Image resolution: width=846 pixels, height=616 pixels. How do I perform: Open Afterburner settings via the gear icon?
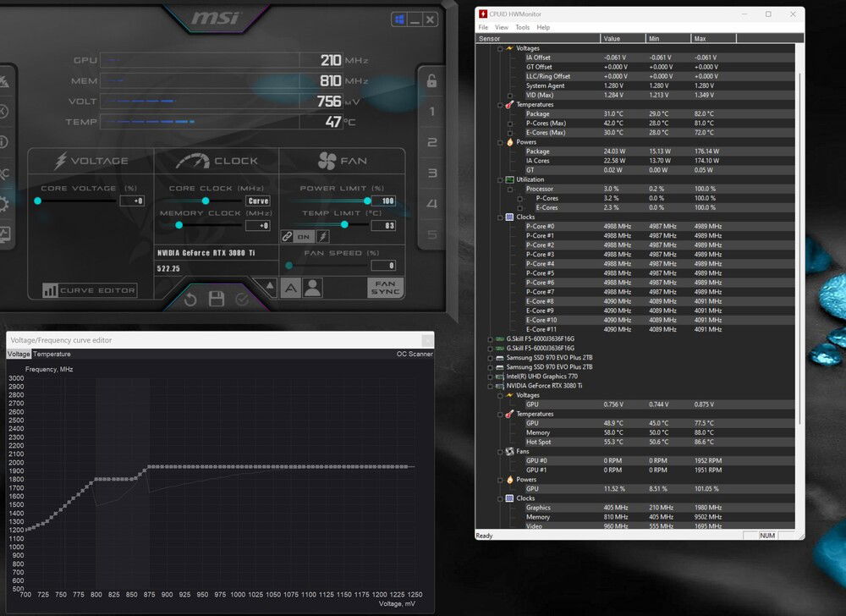click(x=3, y=204)
